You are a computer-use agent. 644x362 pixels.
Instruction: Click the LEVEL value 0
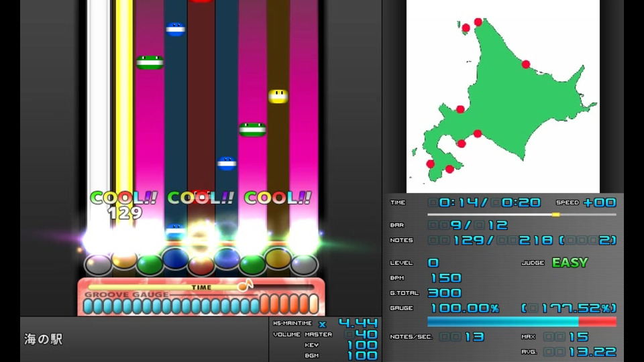pyautogui.click(x=433, y=263)
